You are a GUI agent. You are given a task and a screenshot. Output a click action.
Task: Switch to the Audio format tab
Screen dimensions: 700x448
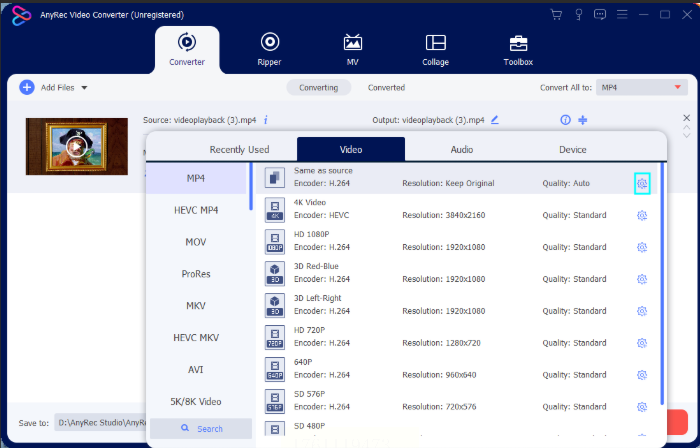point(461,149)
